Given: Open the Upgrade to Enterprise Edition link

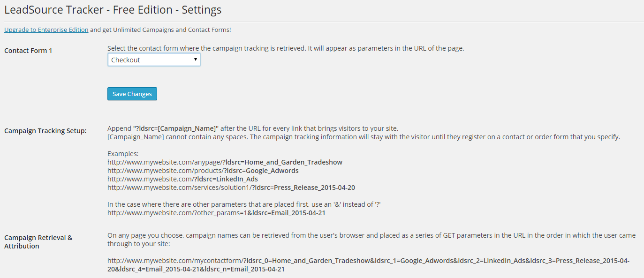Looking at the screenshot, I should [x=46, y=30].
